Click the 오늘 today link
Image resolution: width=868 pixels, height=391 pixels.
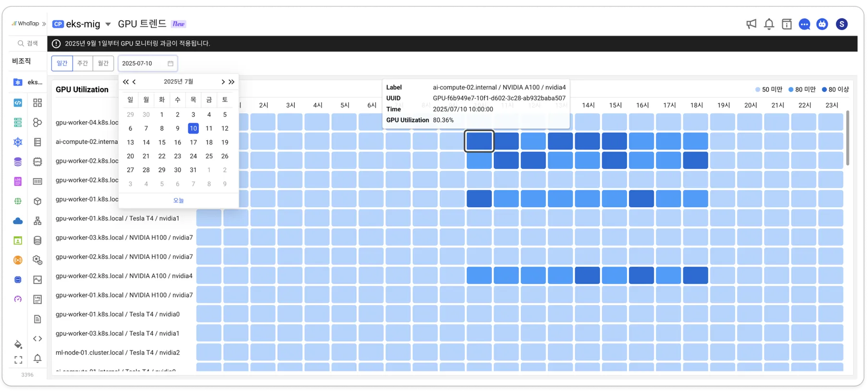[179, 200]
